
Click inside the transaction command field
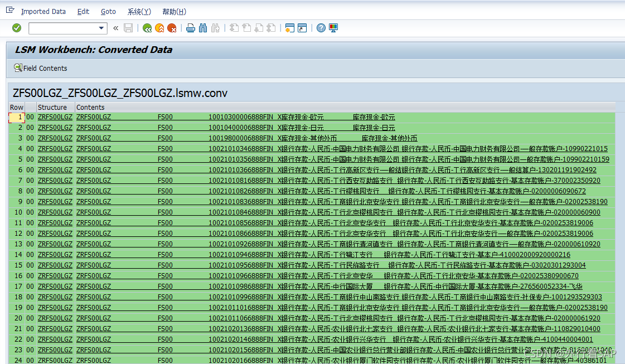coord(63,28)
